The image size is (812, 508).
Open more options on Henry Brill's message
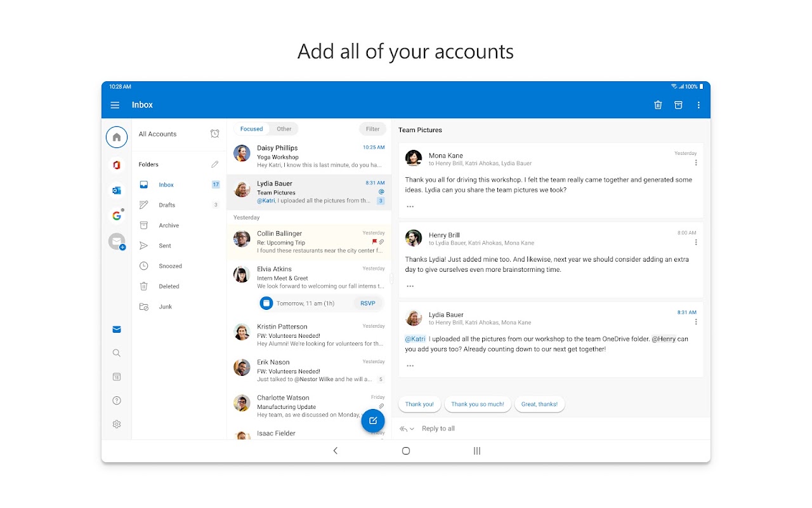point(696,243)
